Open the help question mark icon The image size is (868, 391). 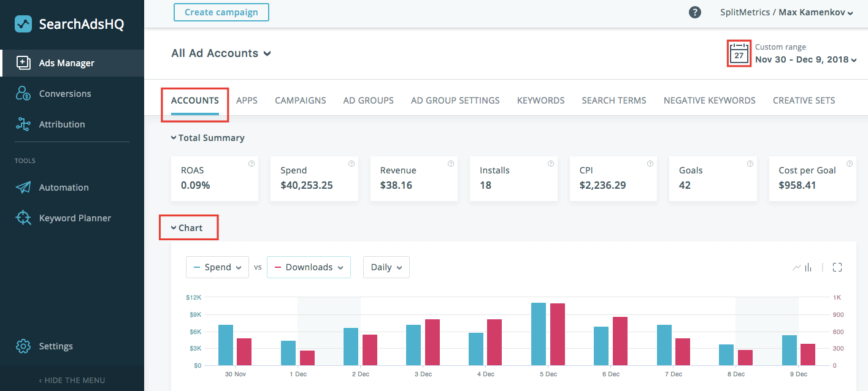694,12
